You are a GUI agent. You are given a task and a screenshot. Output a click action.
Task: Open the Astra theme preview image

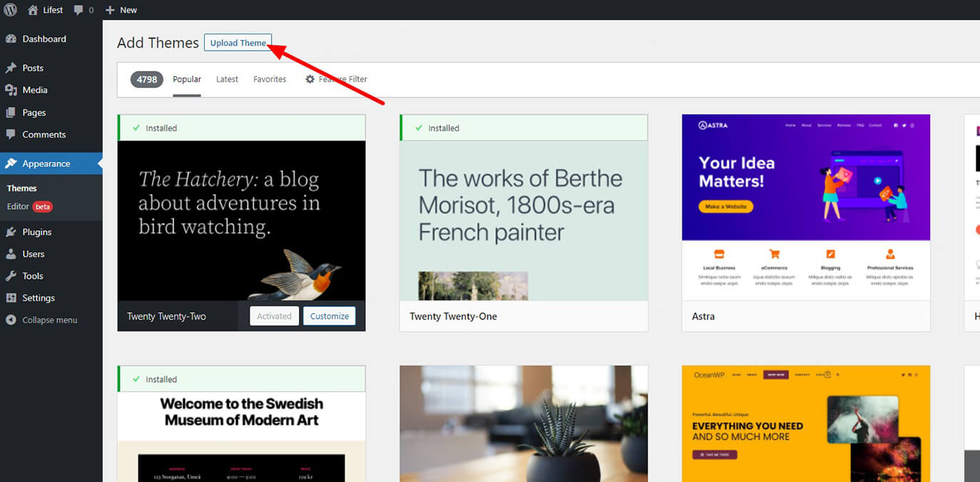806,207
